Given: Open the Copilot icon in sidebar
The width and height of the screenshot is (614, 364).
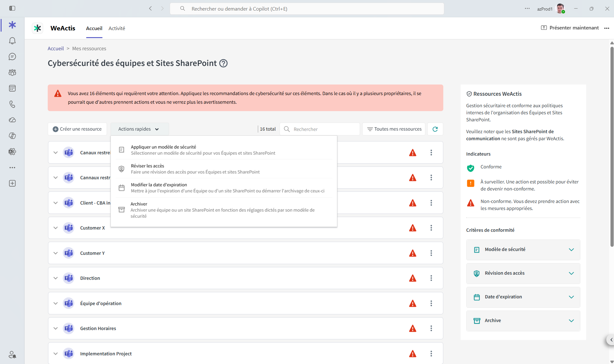Looking at the screenshot, I should (12, 136).
